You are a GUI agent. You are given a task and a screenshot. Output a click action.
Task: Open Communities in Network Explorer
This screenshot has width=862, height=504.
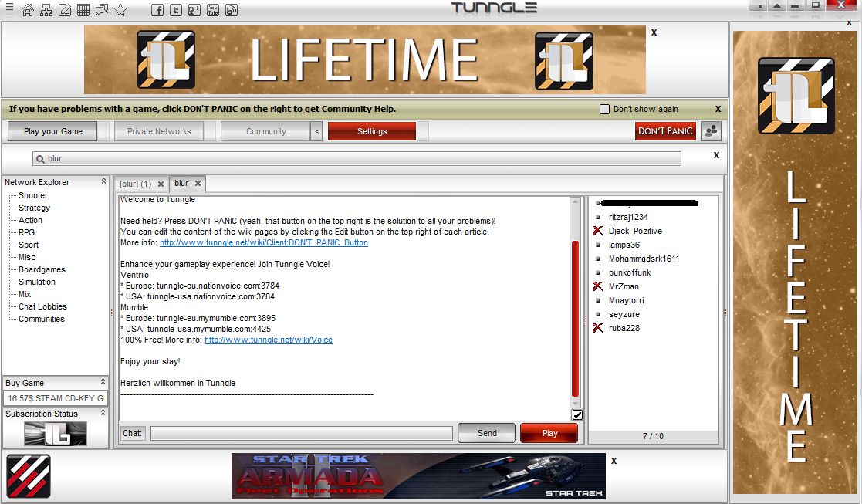[41, 320]
